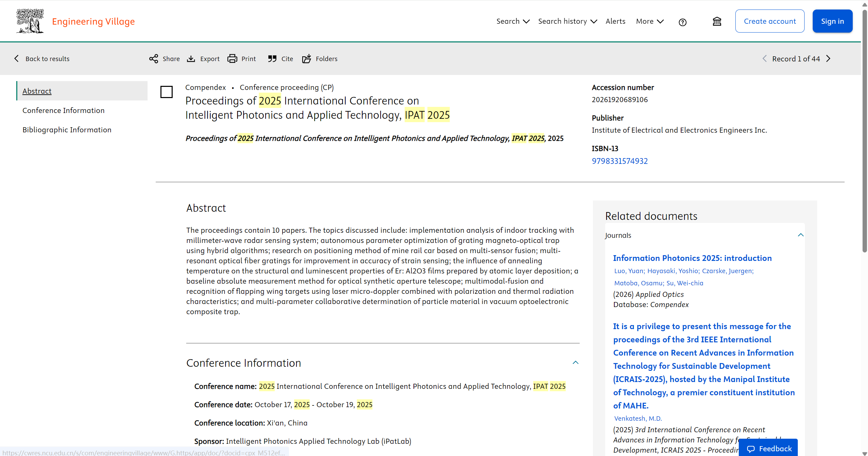Open the Search dropdown menu
868x456 pixels.
click(513, 21)
